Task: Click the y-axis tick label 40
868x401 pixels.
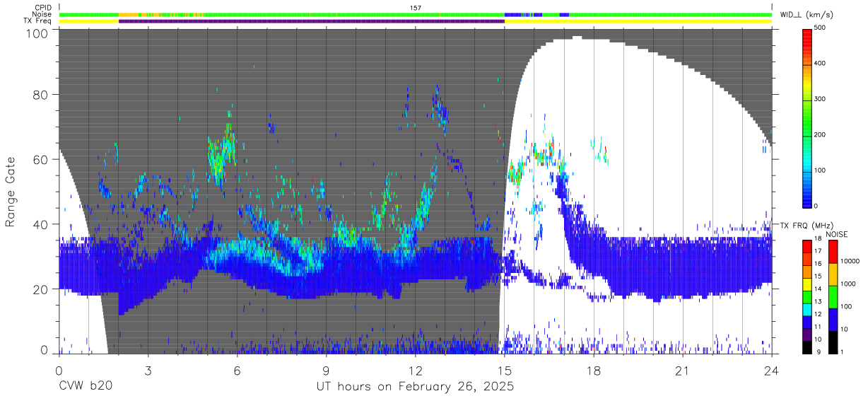Action: coord(40,224)
